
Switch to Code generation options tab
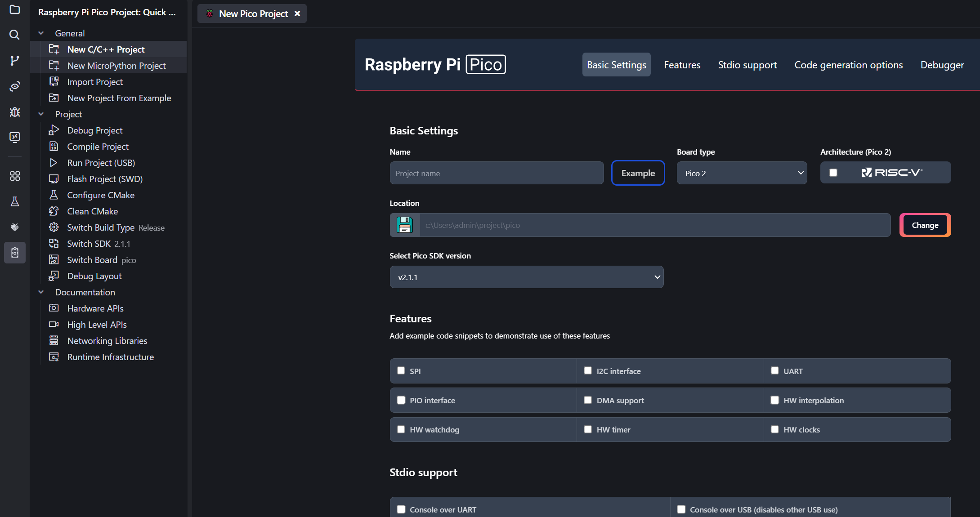848,65
